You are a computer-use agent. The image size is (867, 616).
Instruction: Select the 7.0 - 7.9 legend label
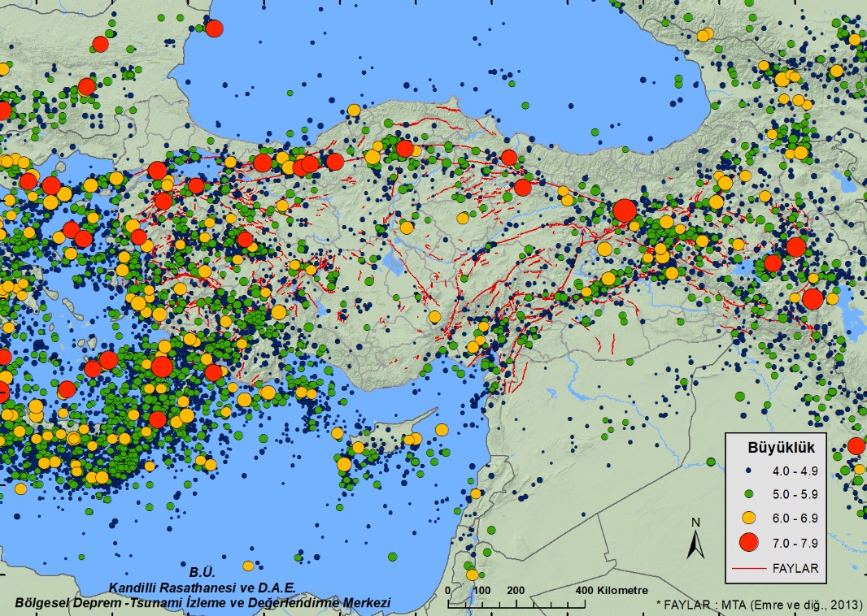click(x=795, y=542)
